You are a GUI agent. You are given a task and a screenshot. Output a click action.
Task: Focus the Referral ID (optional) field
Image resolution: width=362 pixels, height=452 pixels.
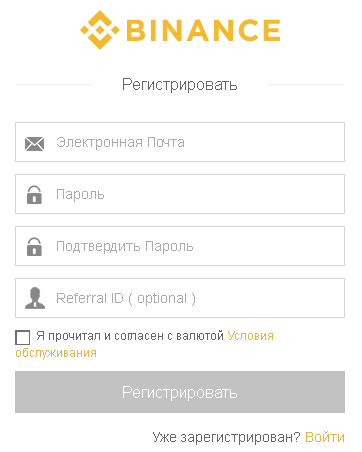[180, 298]
